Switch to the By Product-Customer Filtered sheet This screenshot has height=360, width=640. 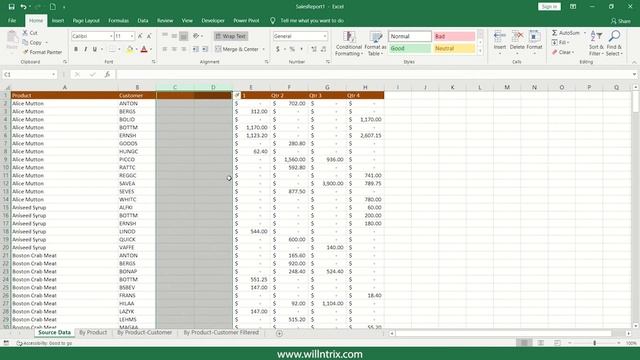[221, 333]
